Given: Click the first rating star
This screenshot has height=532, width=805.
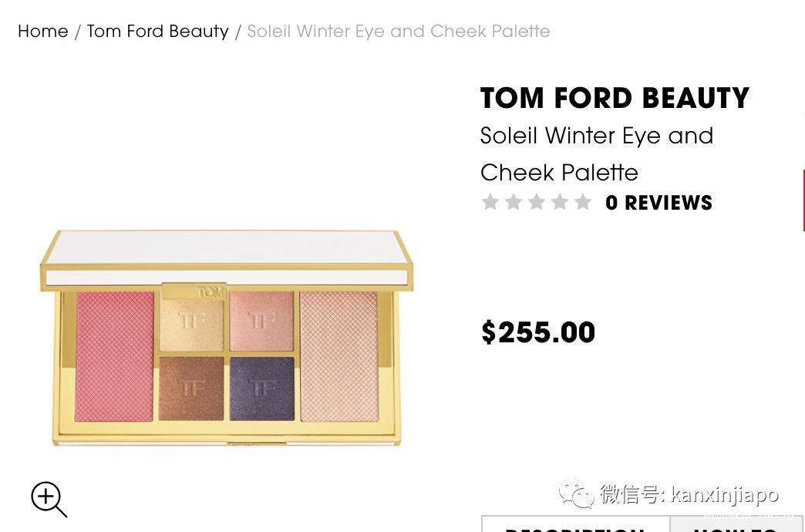Looking at the screenshot, I should [490, 202].
